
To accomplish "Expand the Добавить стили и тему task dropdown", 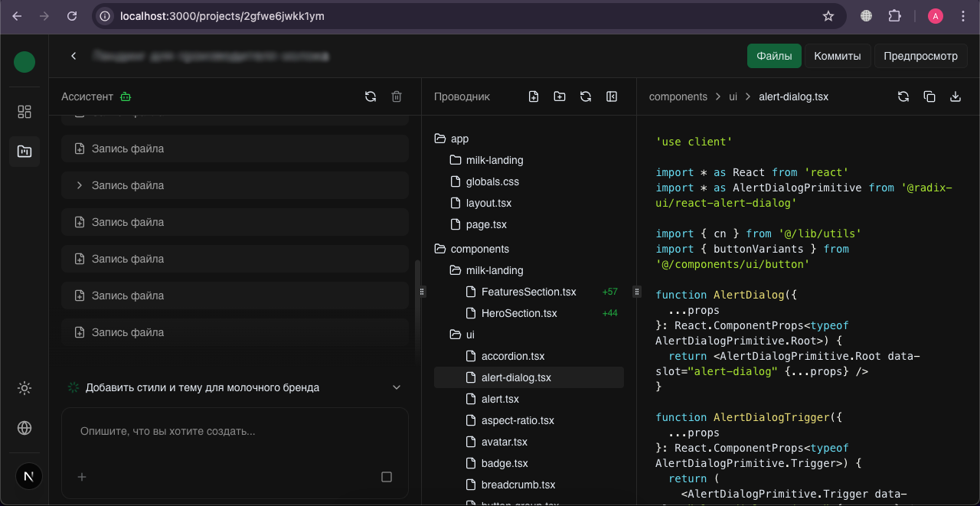I will point(397,387).
